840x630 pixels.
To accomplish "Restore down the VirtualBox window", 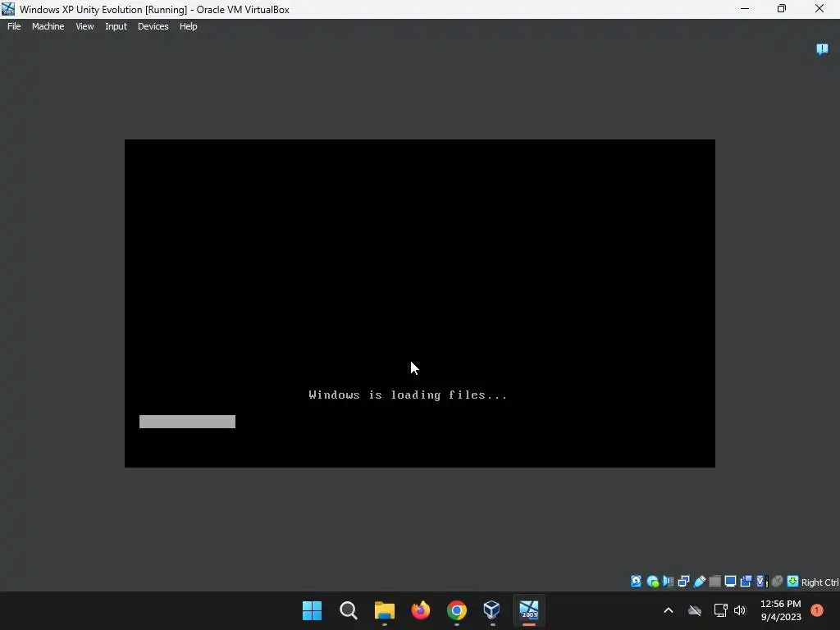I will coord(782,9).
